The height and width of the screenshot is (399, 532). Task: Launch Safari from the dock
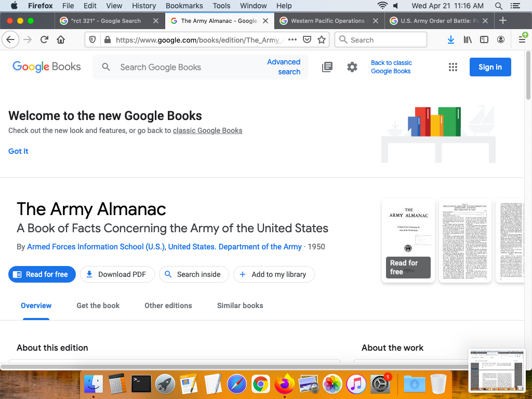(236, 384)
